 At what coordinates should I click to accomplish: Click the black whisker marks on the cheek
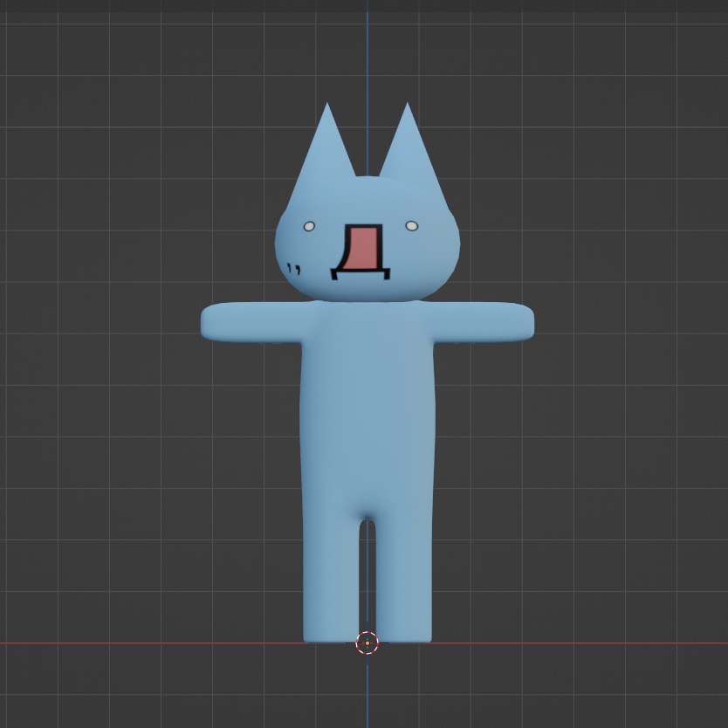click(294, 269)
